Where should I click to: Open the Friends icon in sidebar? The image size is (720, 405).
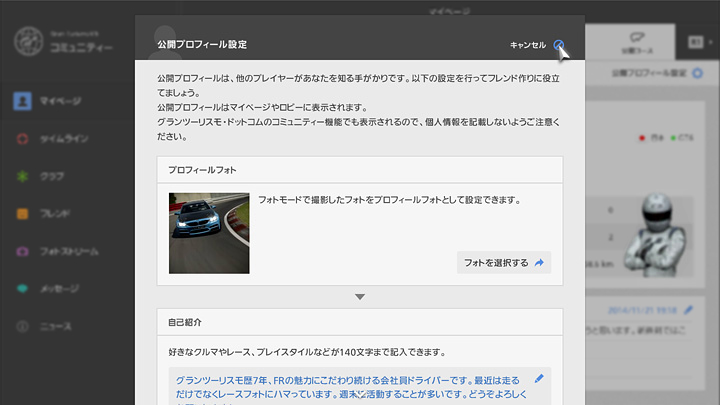click(x=22, y=213)
